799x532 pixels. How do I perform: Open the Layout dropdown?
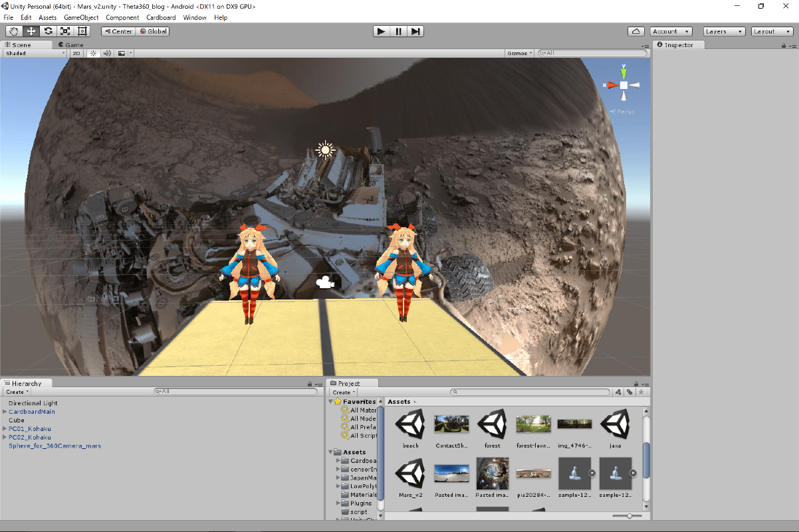click(772, 31)
